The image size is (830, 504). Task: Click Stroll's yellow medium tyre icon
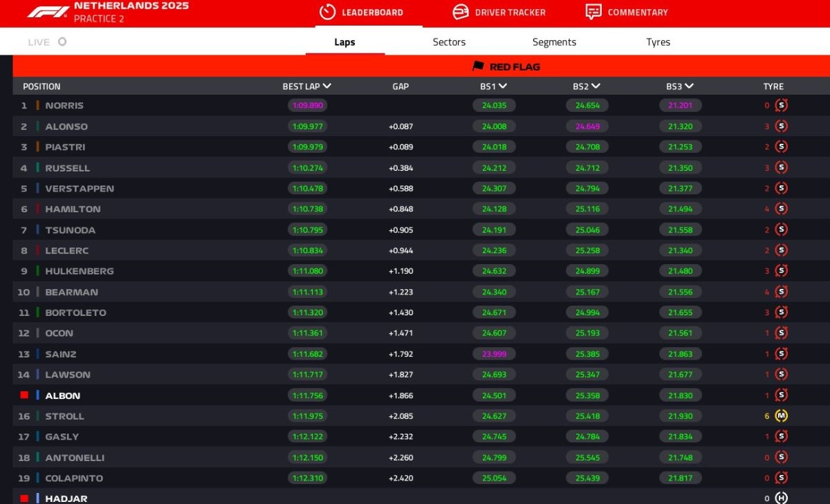[782, 416]
